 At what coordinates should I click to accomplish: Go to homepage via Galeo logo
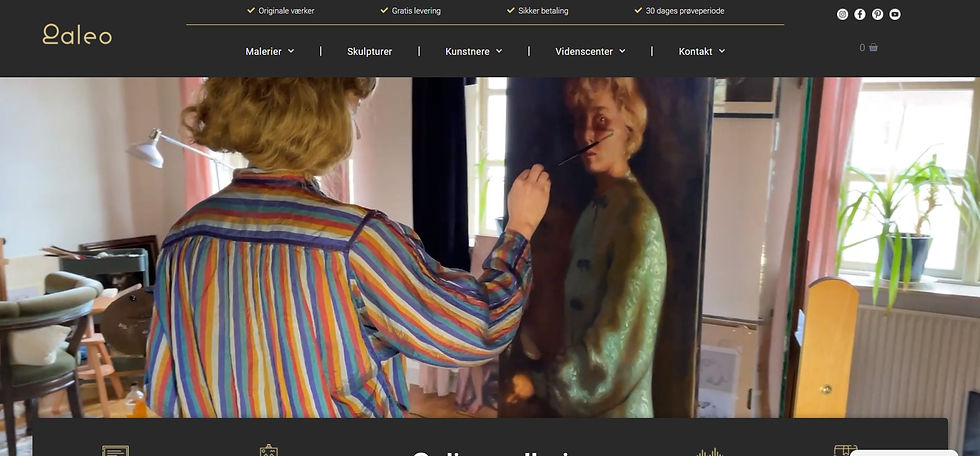click(x=77, y=34)
